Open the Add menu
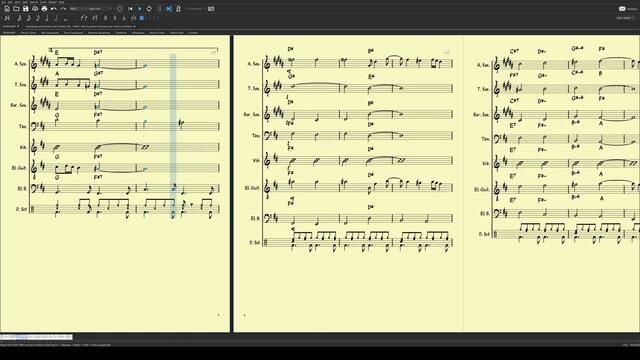640x360 pixels. pyautogui.click(x=25, y=2)
